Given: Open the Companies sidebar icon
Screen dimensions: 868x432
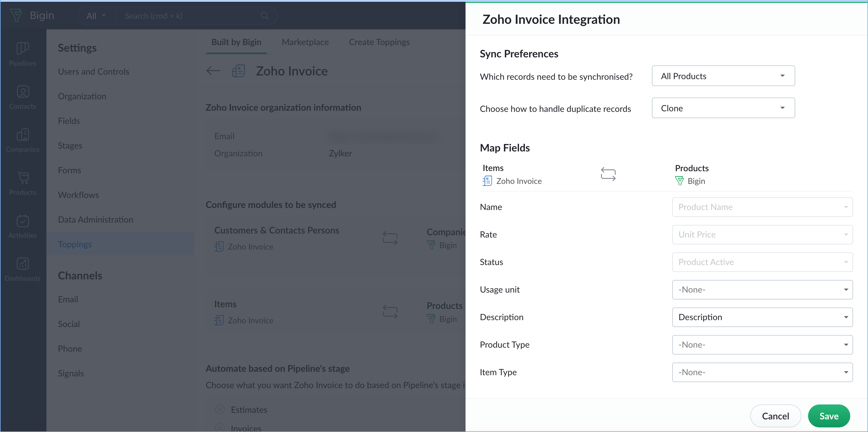Looking at the screenshot, I should tap(23, 135).
